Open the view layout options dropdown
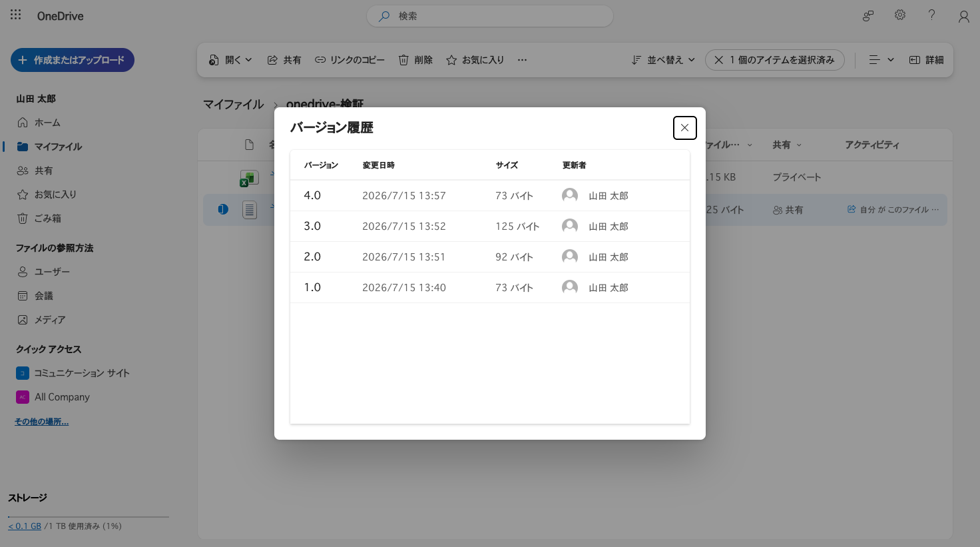The image size is (980, 547). click(x=881, y=60)
